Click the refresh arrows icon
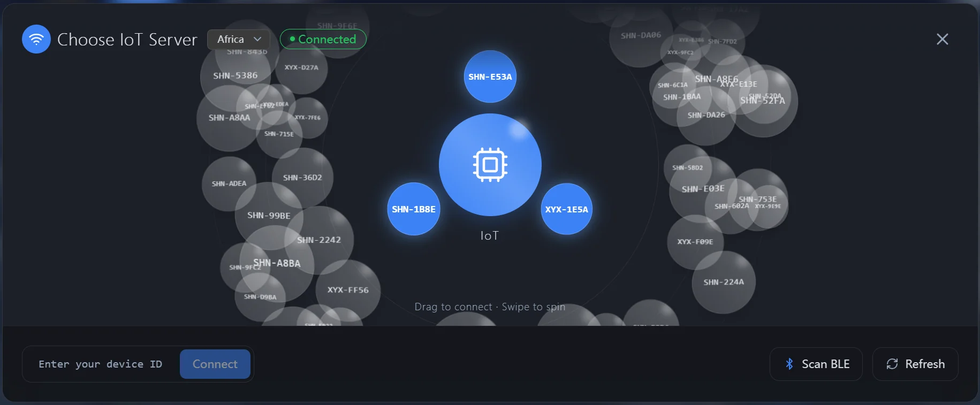Viewport: 980px width, 405px height. pyautogui.click(x=892, y=364)
